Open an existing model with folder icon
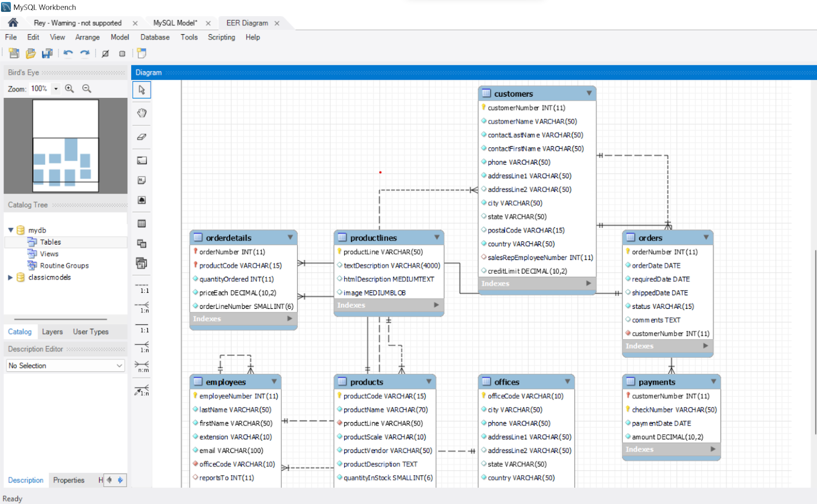 point(31,53)
